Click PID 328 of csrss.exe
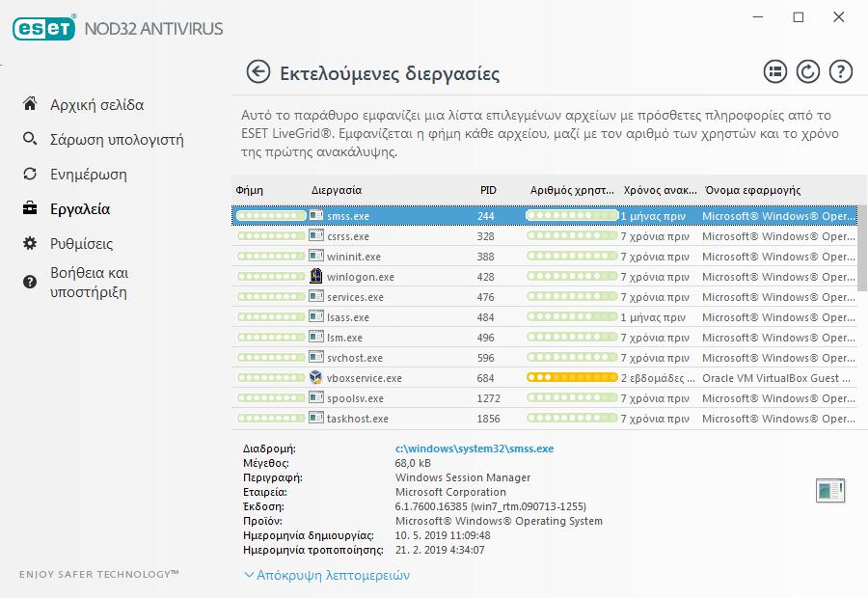Viewport: 868px width, 598px height. [x=485, y=236]
